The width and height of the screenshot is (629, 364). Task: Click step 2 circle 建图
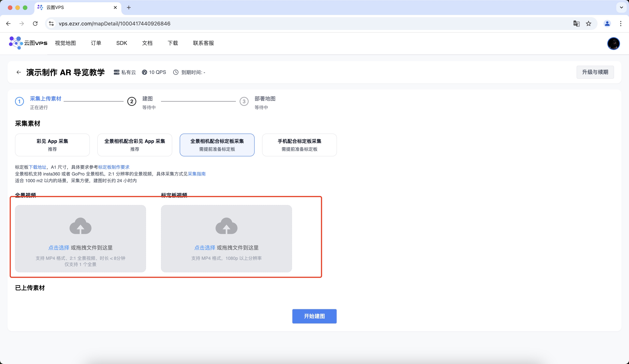[x=132, y=101]
